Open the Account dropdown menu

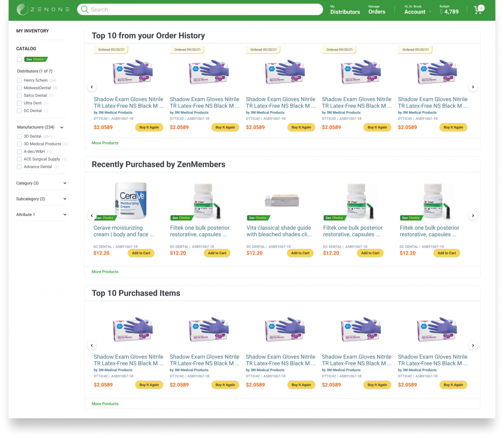pyautogui.click(x=418, y=10)
